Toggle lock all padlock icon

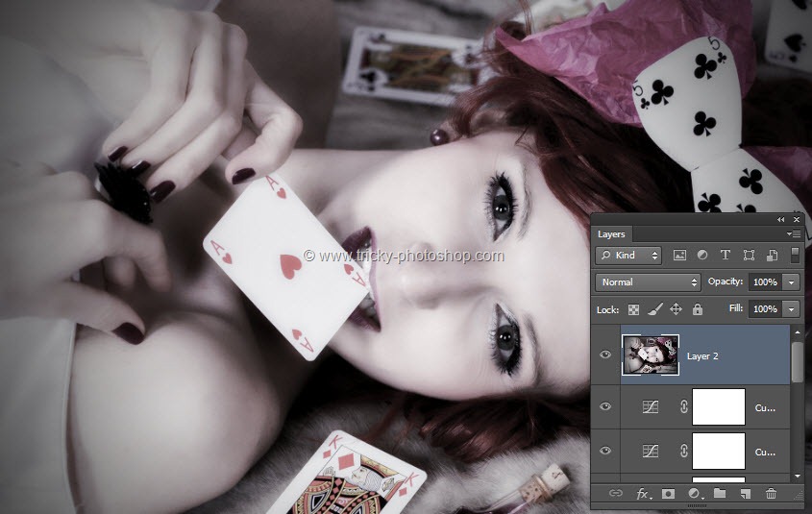pos(698,309)
